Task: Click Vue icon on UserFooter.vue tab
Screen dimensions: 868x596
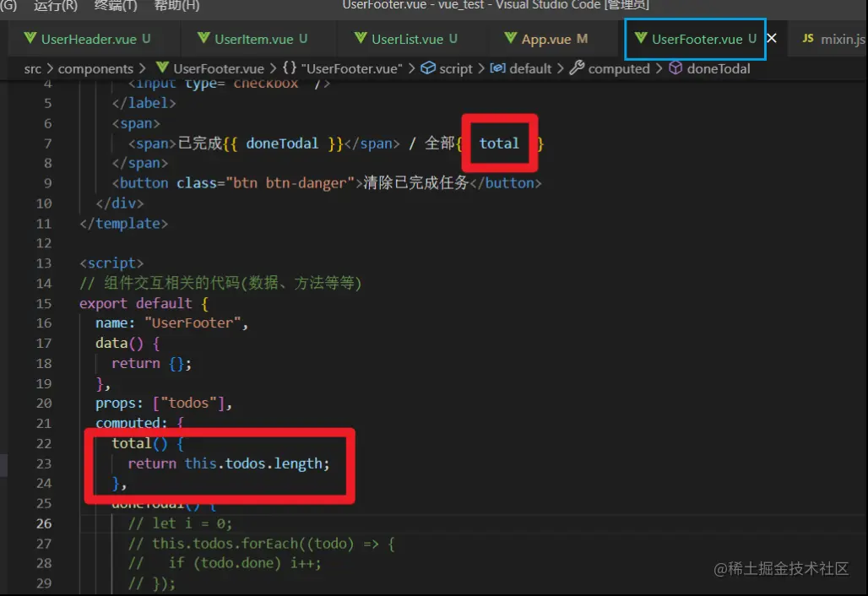Action: [641, 38]
